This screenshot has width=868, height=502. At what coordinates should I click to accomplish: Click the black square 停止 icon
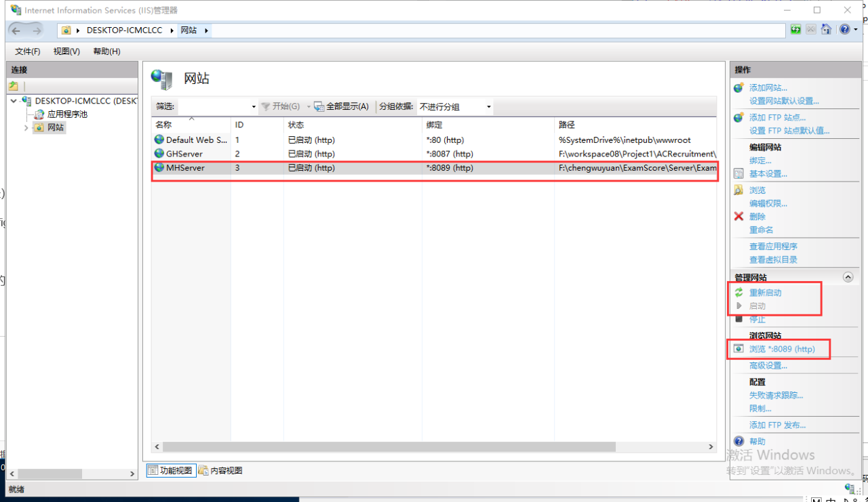[x=739, y=319]
